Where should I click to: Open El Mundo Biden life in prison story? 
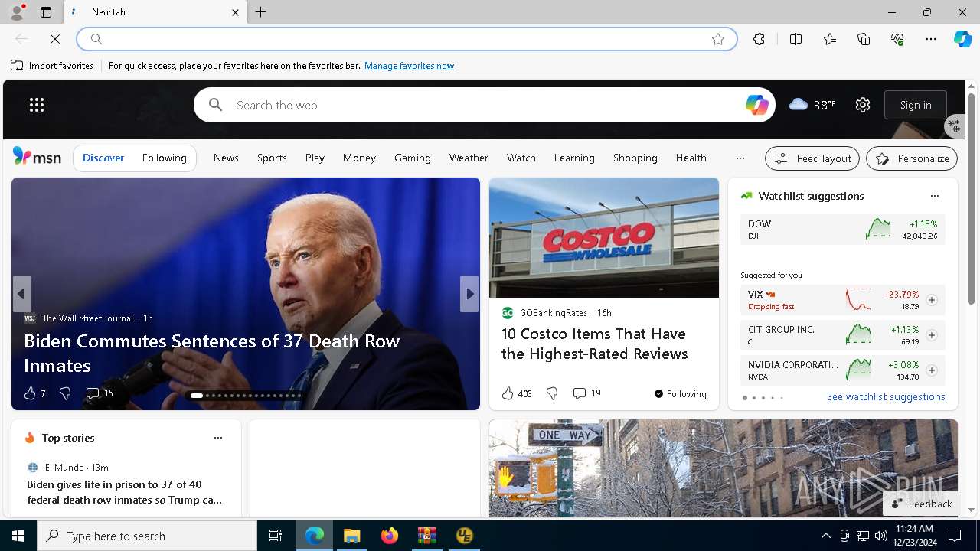point(125,492)
